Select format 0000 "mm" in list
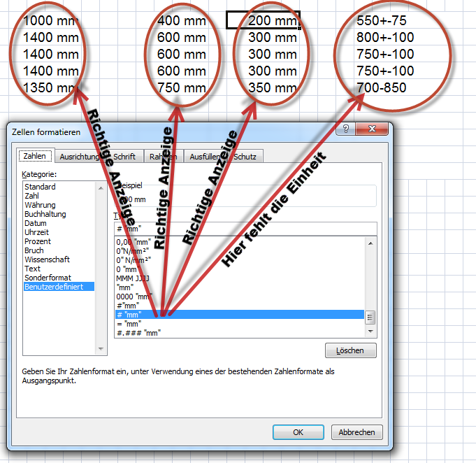Image resolution: width=476 pixels, height=463 pixels. coord(240,297)
